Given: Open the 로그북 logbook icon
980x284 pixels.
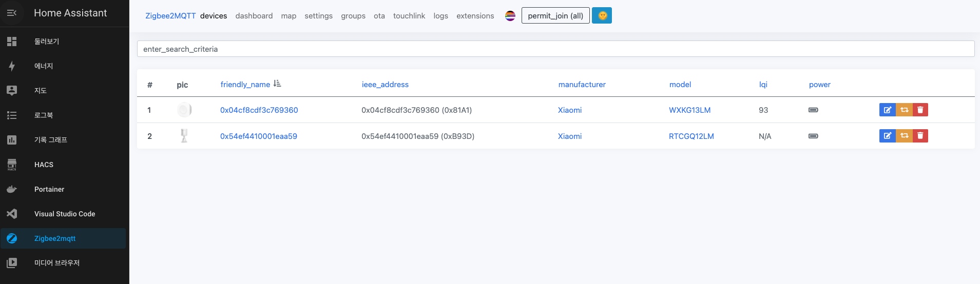Looking at the screenshot, I should [x=12, y=115].
